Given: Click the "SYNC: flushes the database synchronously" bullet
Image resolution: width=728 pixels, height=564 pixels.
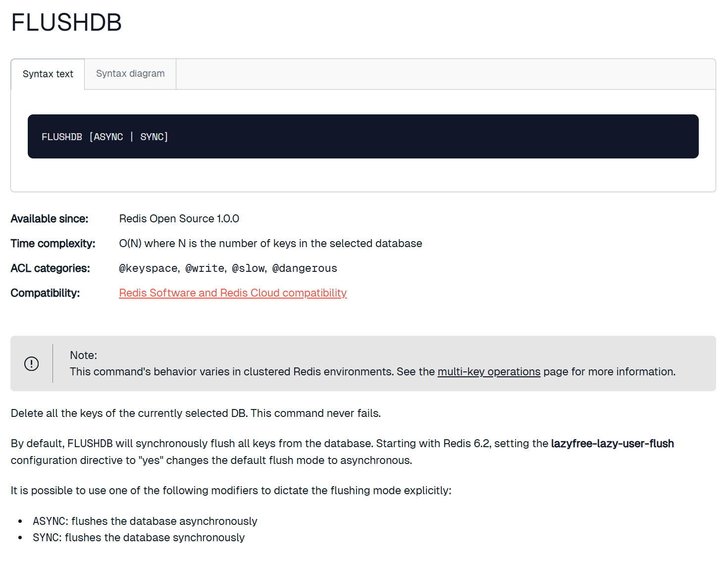Looking at the screenshot, I should [x=139, y=538].
